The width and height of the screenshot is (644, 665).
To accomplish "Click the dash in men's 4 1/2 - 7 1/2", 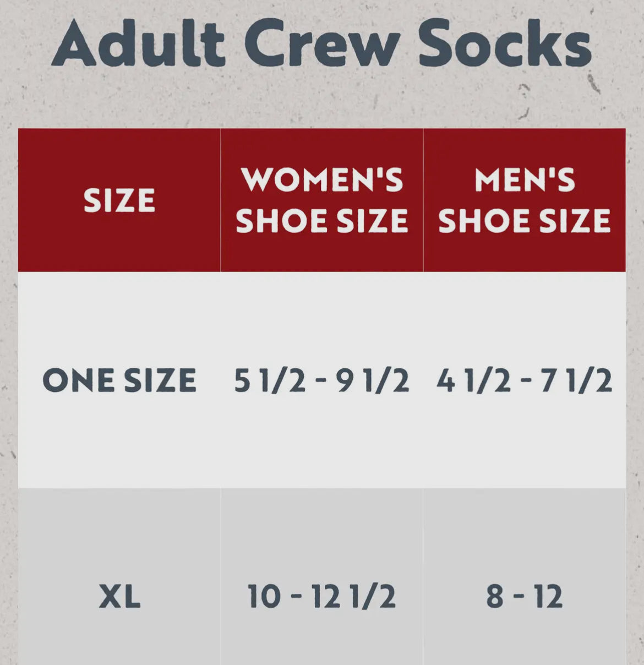I will (x=525, y=381).
